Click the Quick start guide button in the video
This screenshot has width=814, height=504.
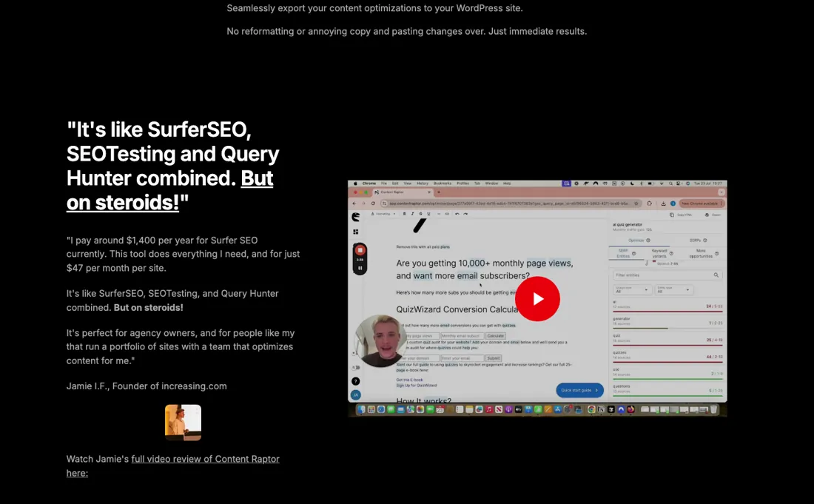coord(579,390)
